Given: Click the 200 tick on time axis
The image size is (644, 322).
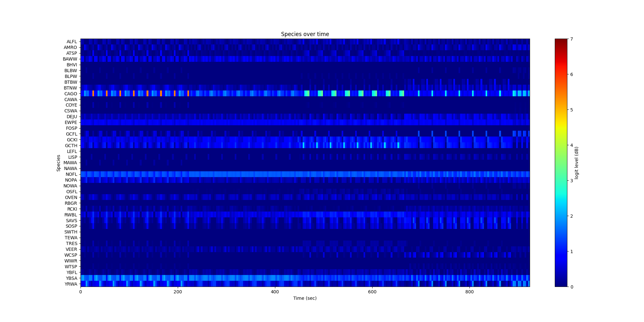Looking at the screenshot, I should [x=177, y=292].
